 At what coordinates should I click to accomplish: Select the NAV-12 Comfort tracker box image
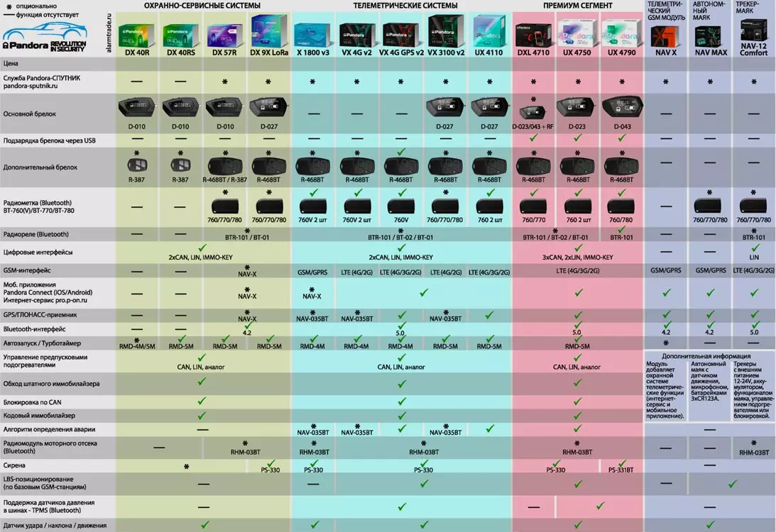(754, 31)
